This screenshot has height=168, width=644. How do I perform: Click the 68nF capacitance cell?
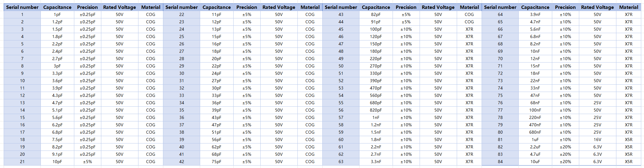tap(535, 103)
